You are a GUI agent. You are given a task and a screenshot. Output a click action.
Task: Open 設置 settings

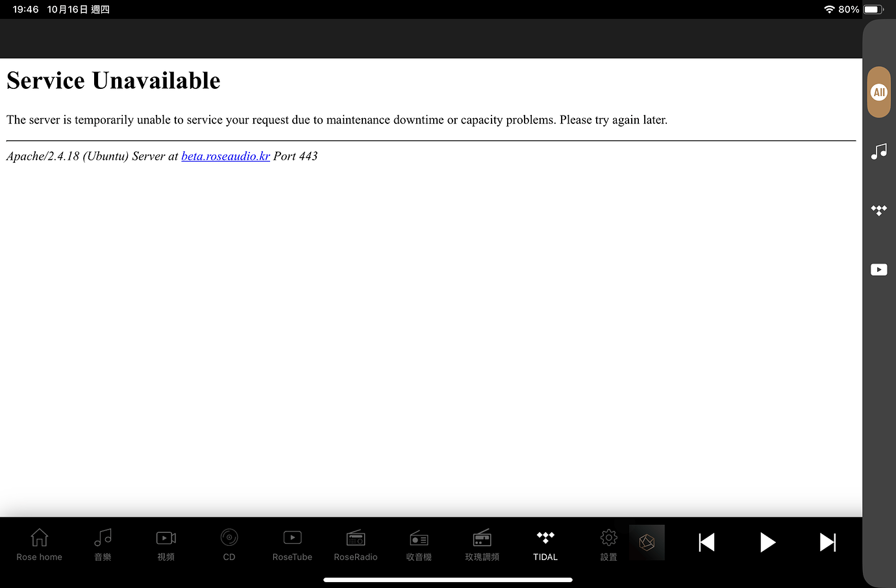(x=608, y=544)
